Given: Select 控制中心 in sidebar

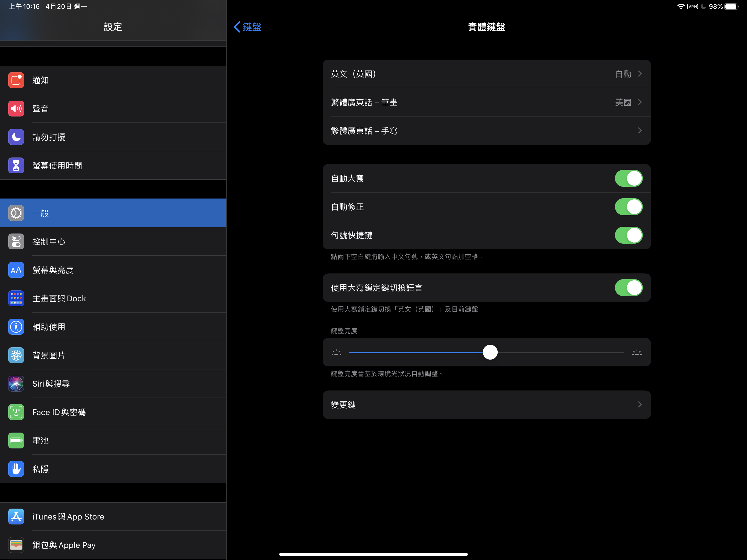Looking at the screenshot, I should [113, 241].
